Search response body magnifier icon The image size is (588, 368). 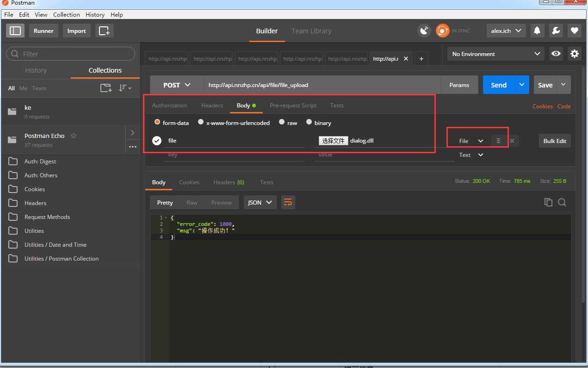562,202
